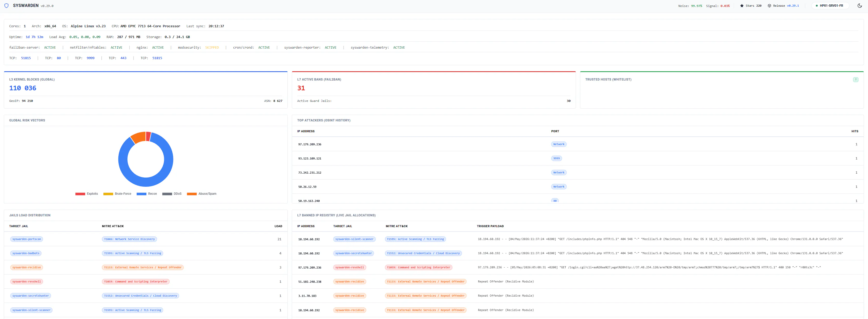Click the syswarden-secretshunter tag in the banned registry
The image size is (868, 319).
[354, 253]
